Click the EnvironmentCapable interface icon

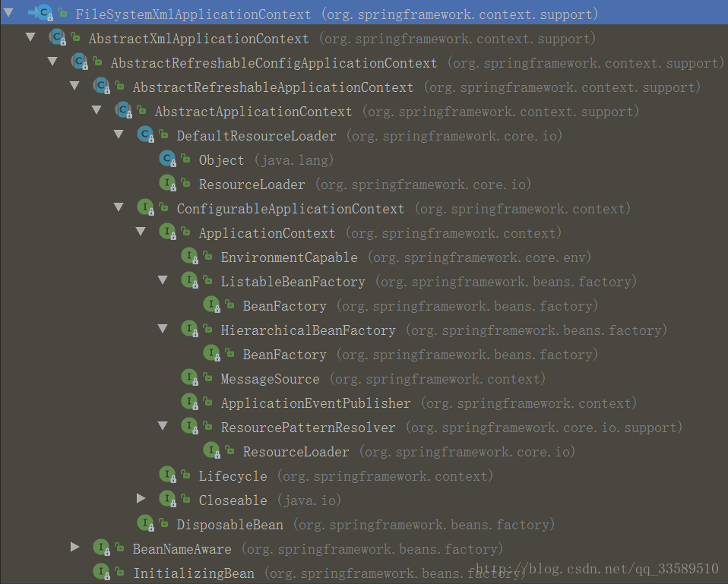(x=190, y=256)
